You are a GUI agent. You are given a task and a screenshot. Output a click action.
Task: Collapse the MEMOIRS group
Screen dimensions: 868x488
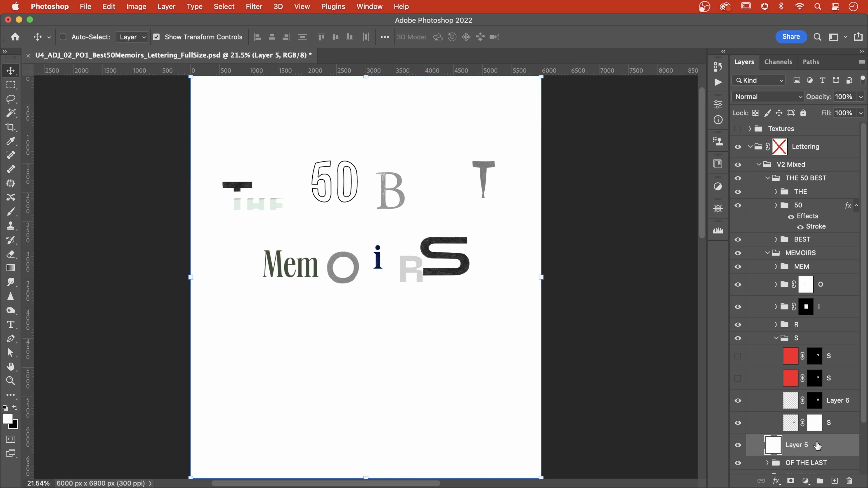point(767,253)
